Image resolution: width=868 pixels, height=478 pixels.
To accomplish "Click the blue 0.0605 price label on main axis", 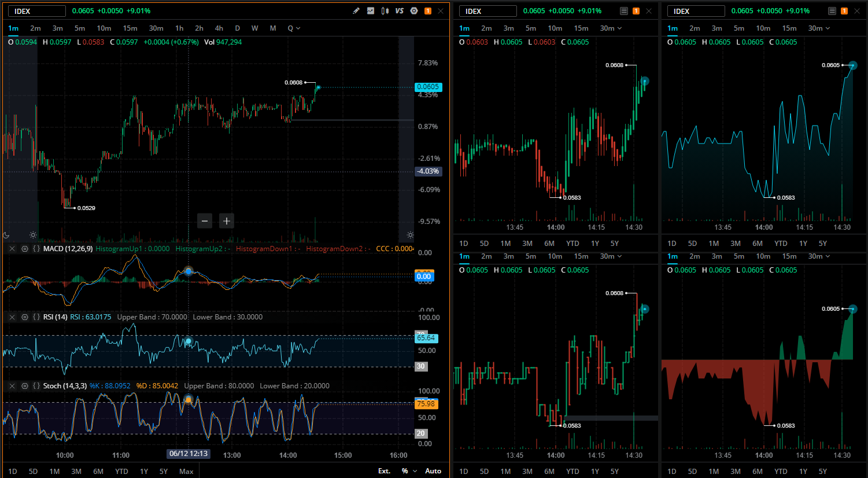I will [x=428, y=87].
